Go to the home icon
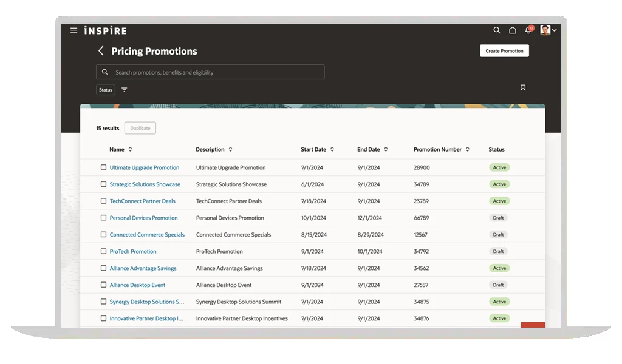 coord(513,30)
